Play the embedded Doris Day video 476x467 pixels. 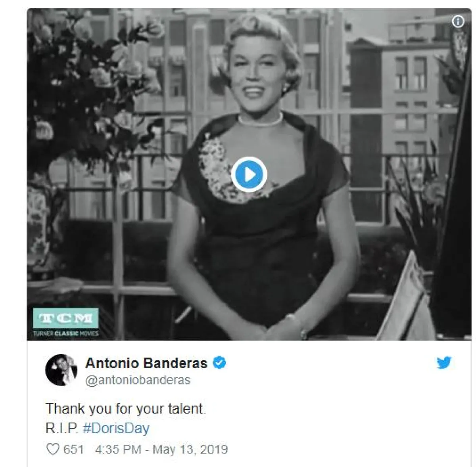tap(249, 174)
